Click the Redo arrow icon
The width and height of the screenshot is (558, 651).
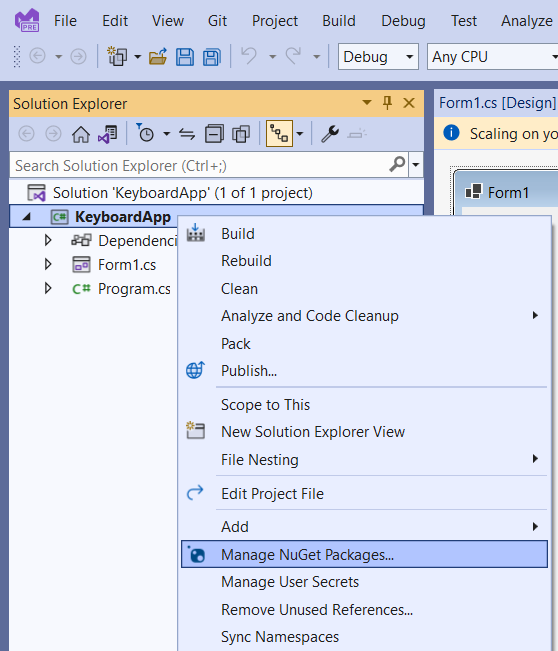point(294,56)
